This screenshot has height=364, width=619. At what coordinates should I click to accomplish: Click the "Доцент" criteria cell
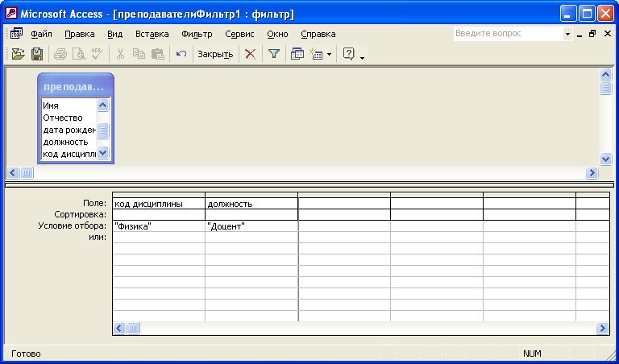click(251, 226)
